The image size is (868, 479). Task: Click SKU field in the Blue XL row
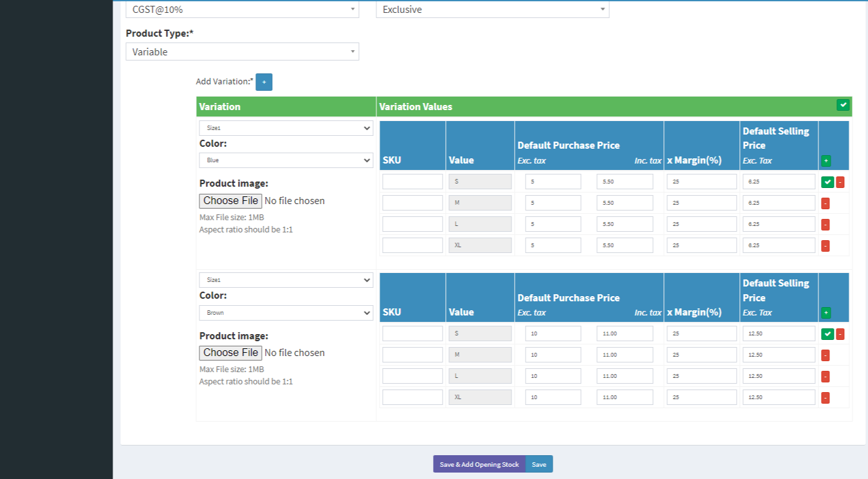[x=412, y=245]
